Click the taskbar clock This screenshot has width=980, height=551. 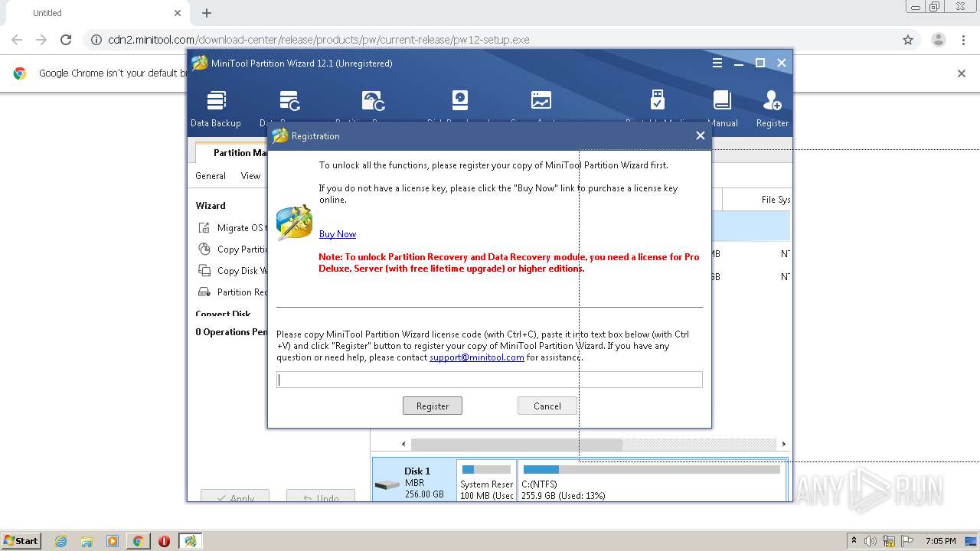click(940, 541)
